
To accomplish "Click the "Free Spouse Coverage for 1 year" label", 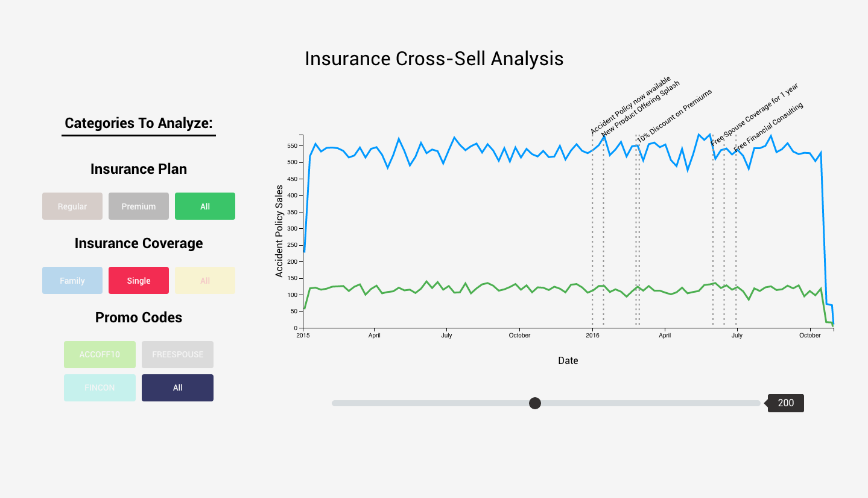I will pos(754,115).
